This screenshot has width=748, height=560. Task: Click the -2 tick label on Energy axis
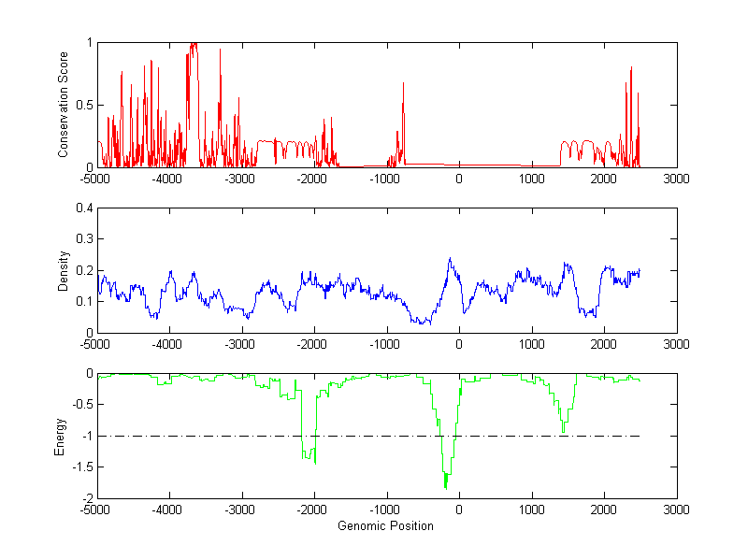tap(86, 498)
